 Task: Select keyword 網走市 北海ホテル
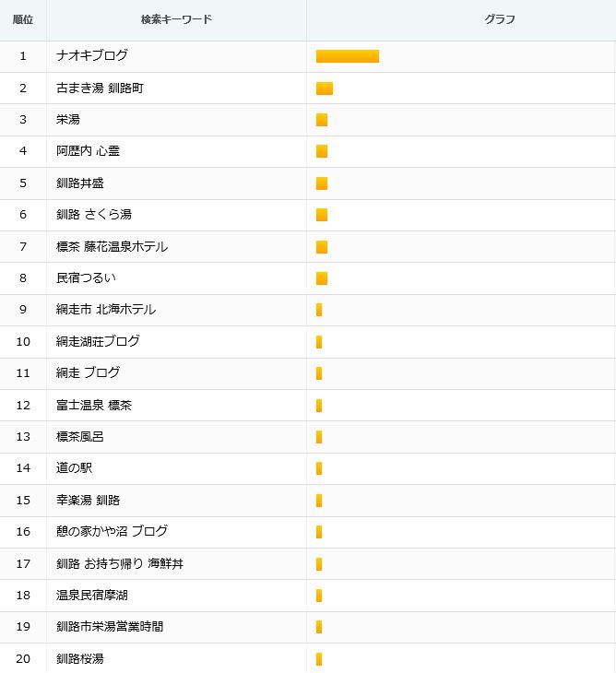tap(106, 310)
